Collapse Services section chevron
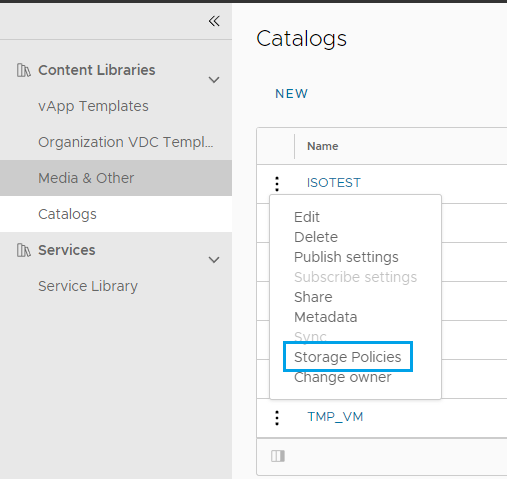507x479 pixels. point(214,260)
